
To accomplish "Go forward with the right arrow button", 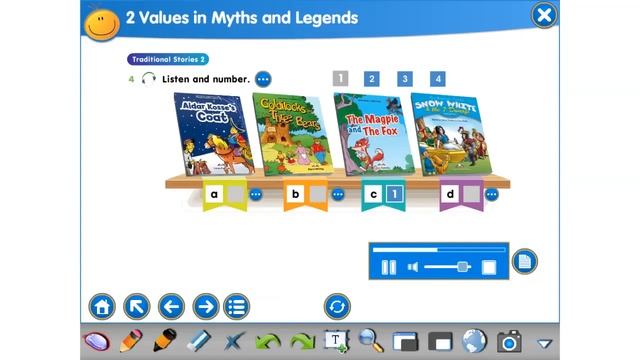I will click(x=206, y=307).
